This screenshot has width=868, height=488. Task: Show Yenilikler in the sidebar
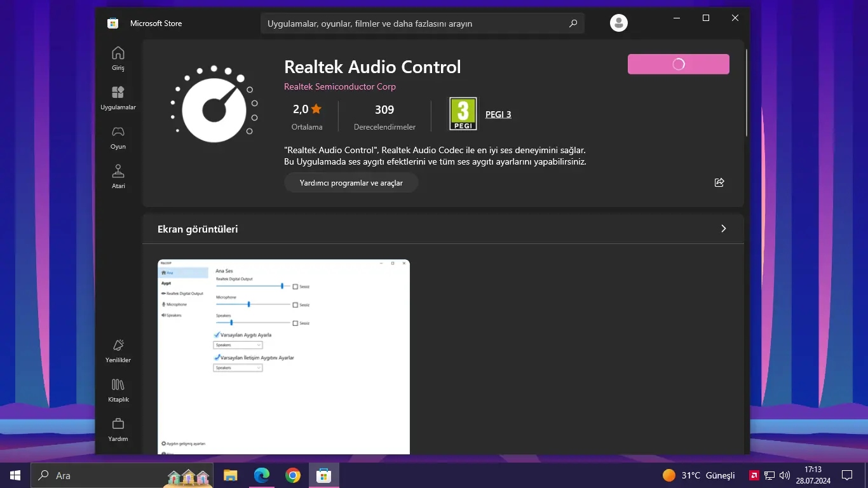[x=118, y=351]
